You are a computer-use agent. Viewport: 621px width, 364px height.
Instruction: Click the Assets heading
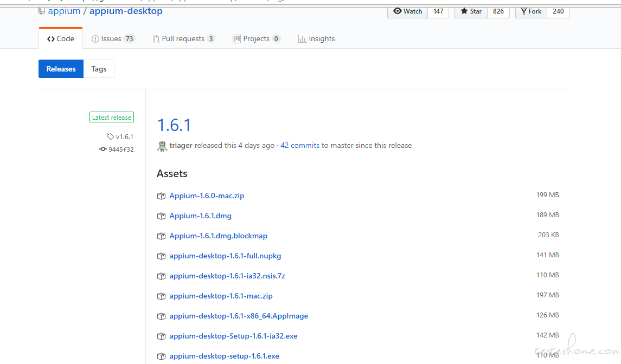pyautogui.click(x=172, y=174)
